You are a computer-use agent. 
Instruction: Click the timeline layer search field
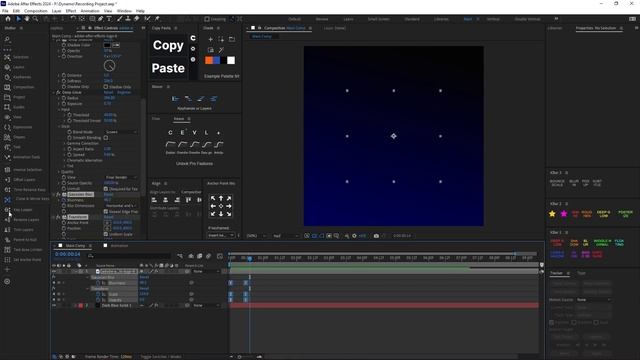coord(129,256)
